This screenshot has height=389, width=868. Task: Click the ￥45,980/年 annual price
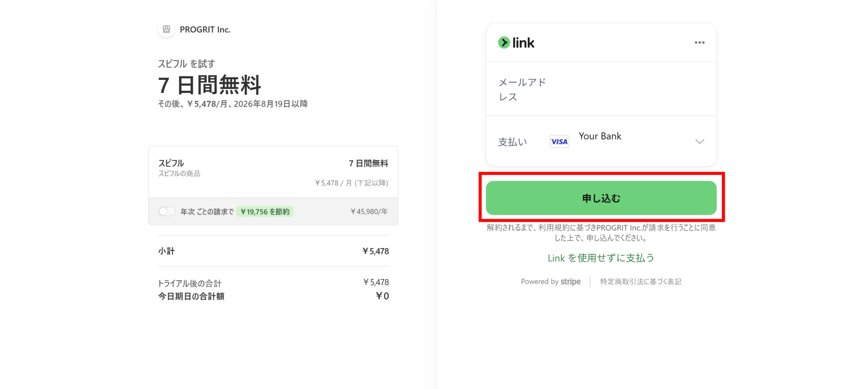(369, 211)
